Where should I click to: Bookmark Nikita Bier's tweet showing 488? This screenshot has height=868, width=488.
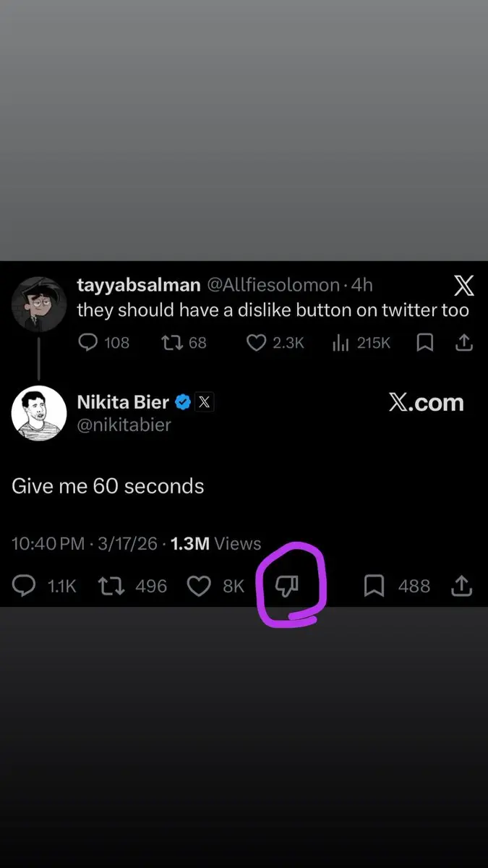[x=374, y=586]
